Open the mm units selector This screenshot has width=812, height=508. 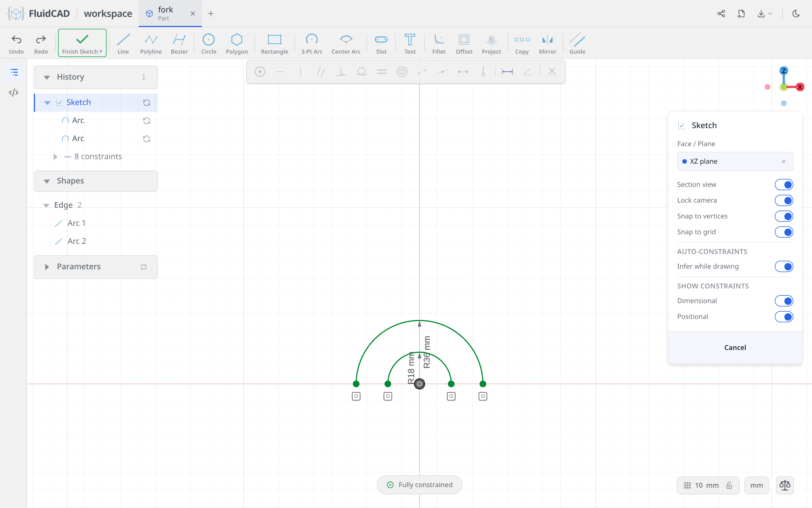click(x=756, y=485)
